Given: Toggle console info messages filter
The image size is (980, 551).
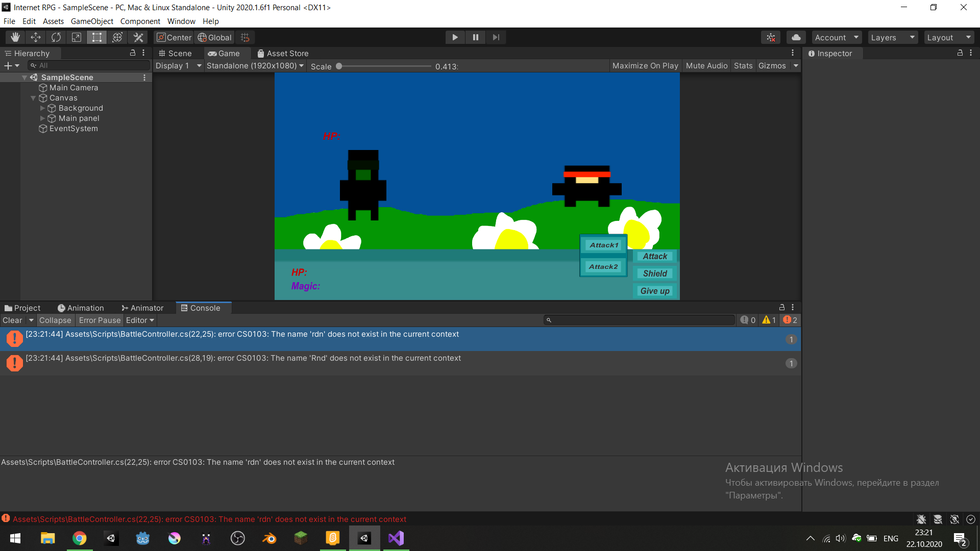Looking at the screenshot, I should 748,320.
